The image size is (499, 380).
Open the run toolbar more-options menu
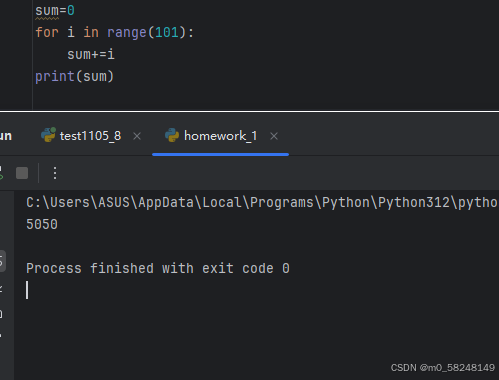click(x=55, y=173)
